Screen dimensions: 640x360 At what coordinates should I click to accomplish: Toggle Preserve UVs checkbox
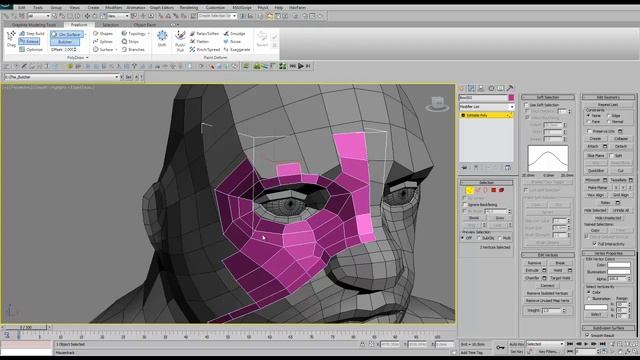(x=589, y=131)
